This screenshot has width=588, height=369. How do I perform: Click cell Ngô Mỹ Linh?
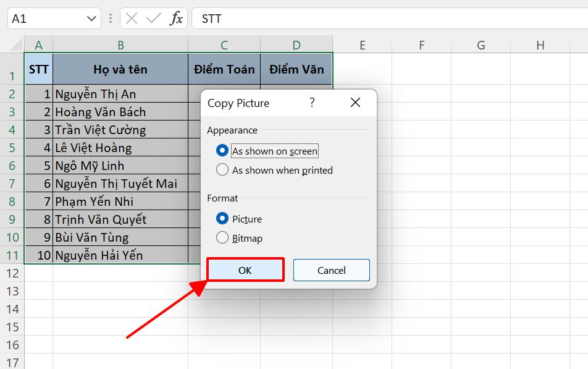tap(120, 166)
